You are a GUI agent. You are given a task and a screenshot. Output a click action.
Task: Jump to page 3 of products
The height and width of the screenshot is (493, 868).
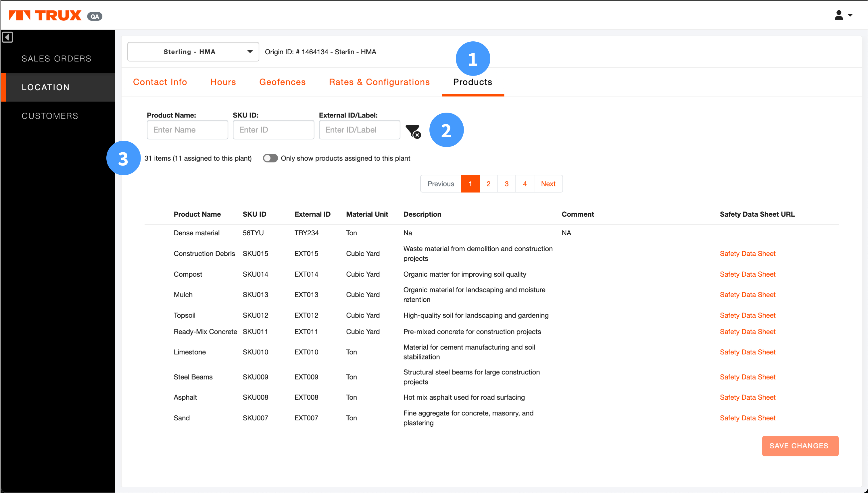pyautogui.click(x=506, y=184)
